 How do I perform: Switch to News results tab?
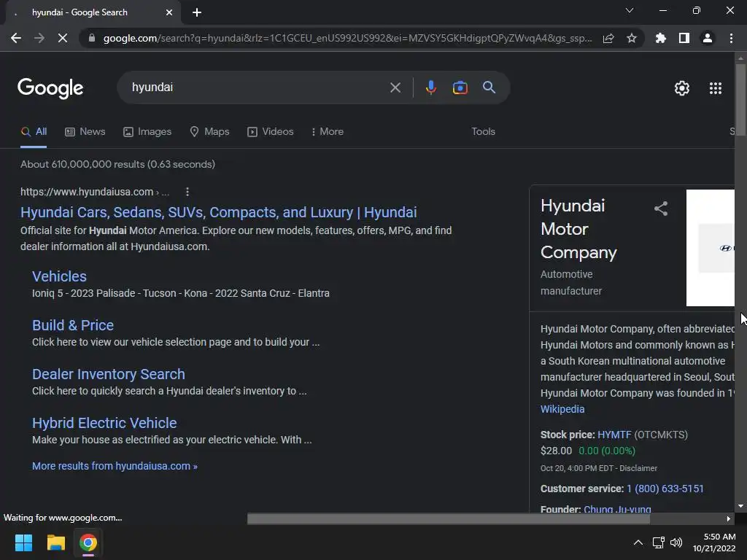pos(85,132)
